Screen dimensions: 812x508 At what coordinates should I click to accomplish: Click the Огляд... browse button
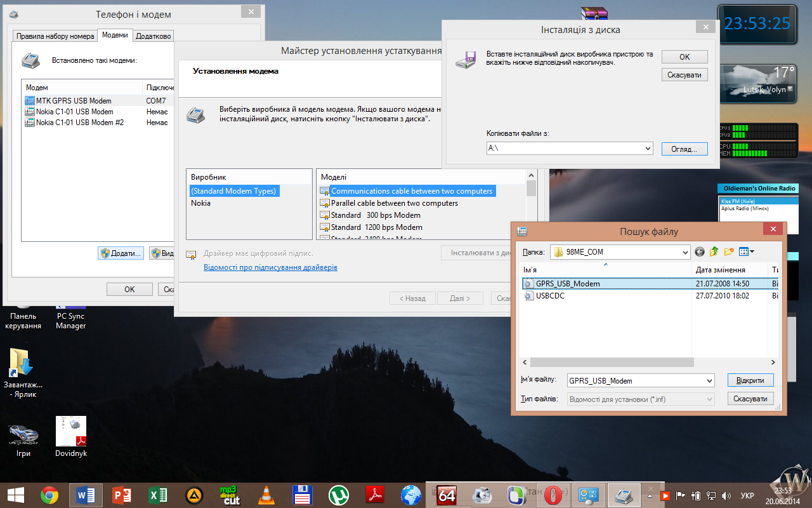click(x=684, y=149)
